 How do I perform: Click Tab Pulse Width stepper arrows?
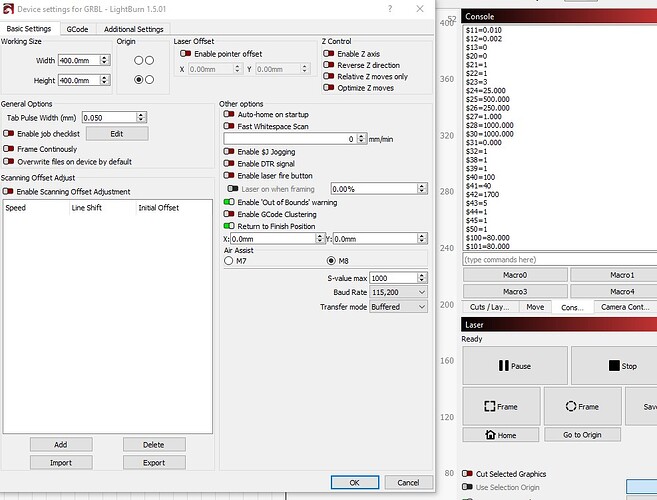pos(141,117)
